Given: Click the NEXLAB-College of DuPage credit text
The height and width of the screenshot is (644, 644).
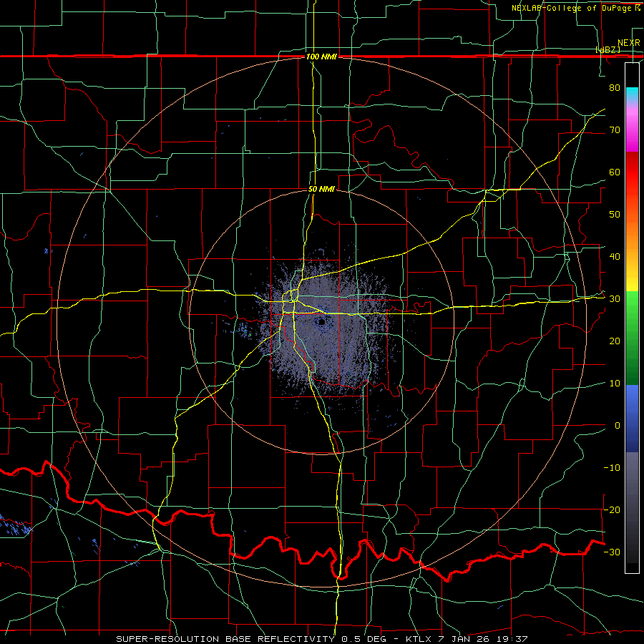Looking at the screenshot, I should [x=575, y=8].
